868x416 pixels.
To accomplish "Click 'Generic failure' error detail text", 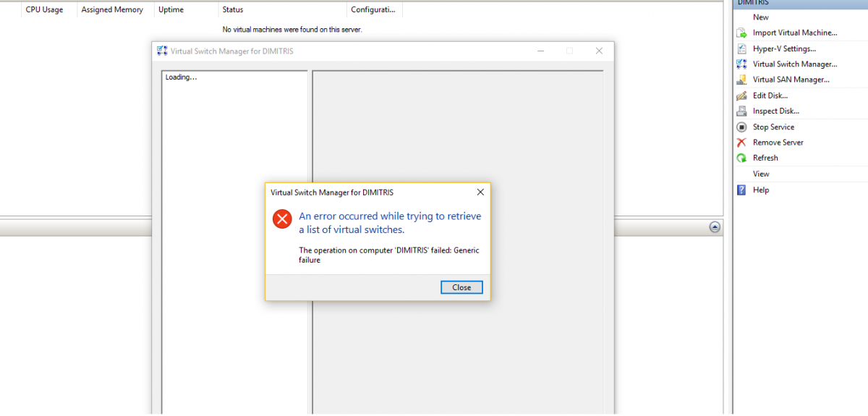I will click(x=389, y=255).
